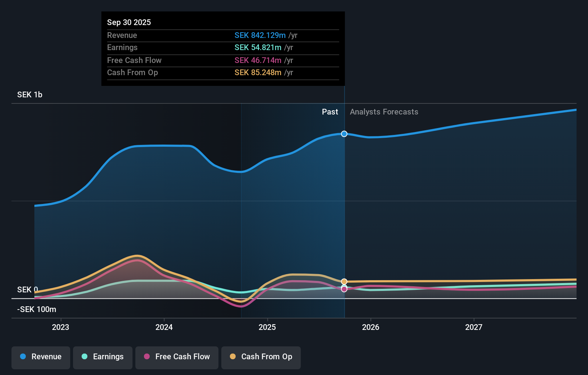Click the orange Cash From Op legend dot
588x375 pixels.
point(233,357)
